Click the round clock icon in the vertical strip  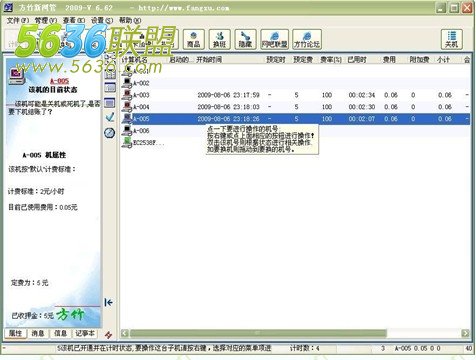click(110, 133)
